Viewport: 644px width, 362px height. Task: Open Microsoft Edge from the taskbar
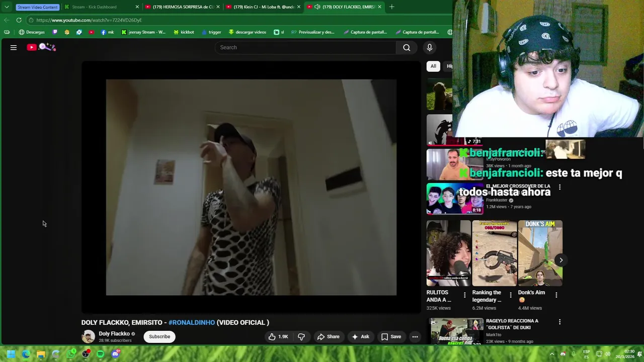tap(26, 354)
